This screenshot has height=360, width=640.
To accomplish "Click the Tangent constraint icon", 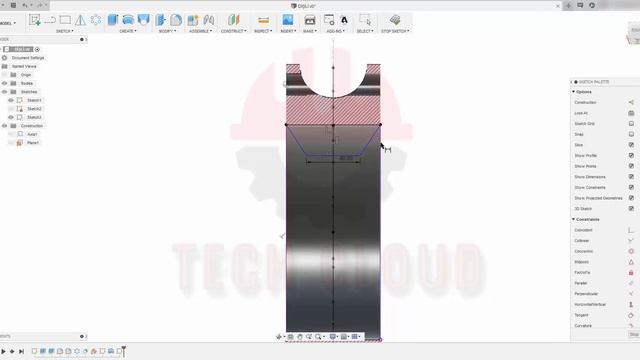I will point(631,315).
